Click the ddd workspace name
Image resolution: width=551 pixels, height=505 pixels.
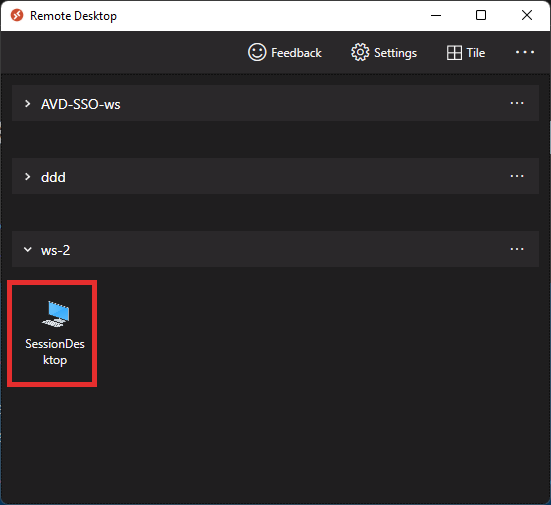(x=53, y=177)
